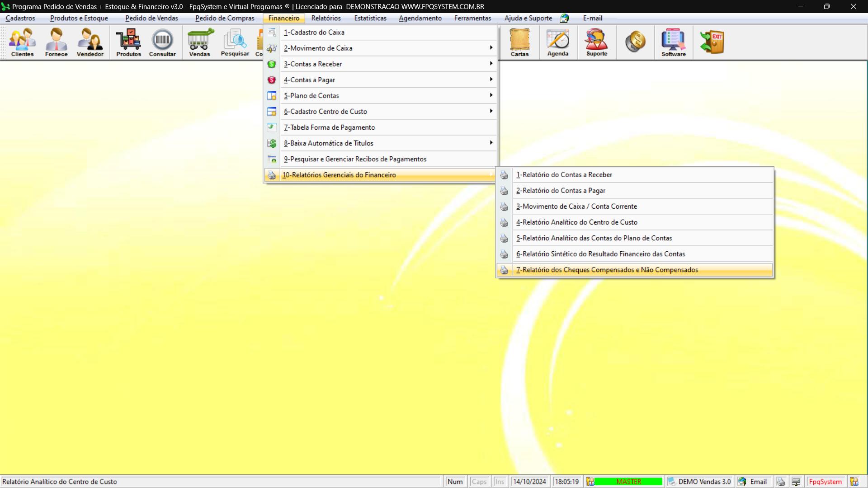This screenshot has width=868, height=488.
Task: Expand the 3-Contas a Receber submenu arrow
Action: click(491, 64)
